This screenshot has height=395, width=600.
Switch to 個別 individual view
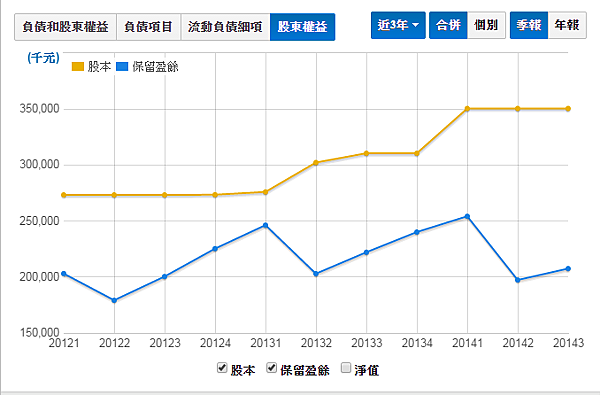pos(486,25)
